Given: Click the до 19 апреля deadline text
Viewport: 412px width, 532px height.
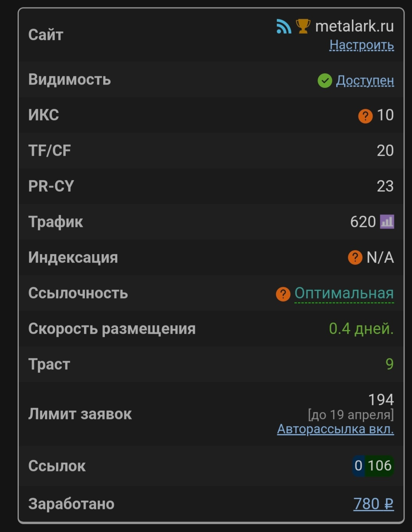Looking at the screenshot, I should pos(351,415).
